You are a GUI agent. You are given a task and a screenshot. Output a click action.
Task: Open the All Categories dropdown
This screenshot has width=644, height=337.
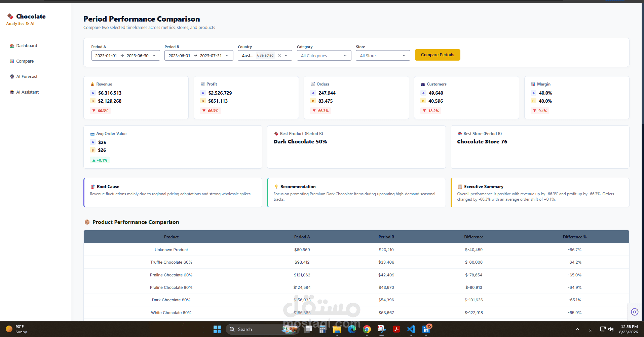[324, 56]
